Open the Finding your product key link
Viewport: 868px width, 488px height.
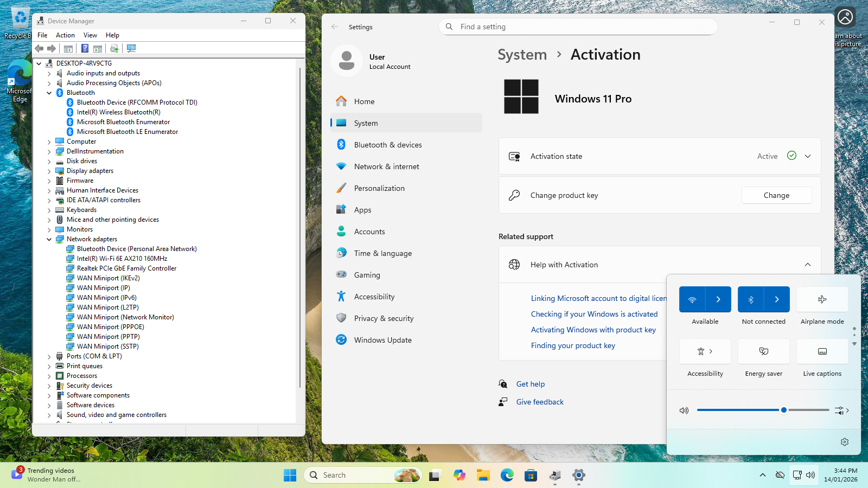(573, 345)
